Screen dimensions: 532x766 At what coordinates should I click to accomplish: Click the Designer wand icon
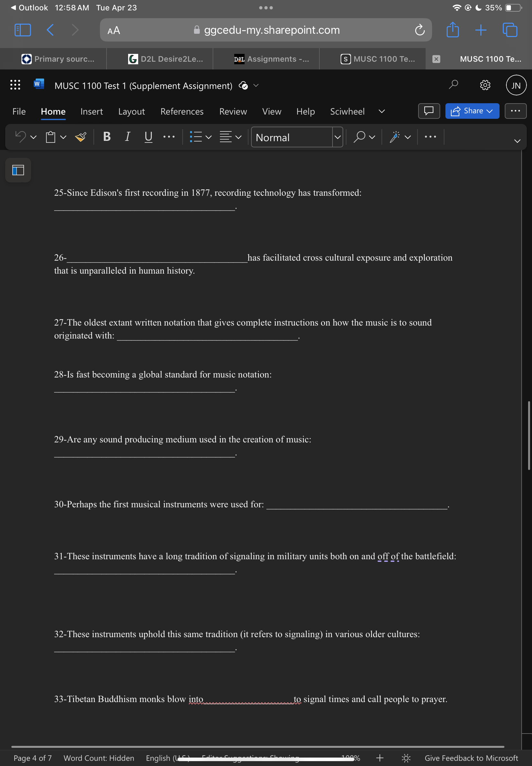[x=395, y=137]
